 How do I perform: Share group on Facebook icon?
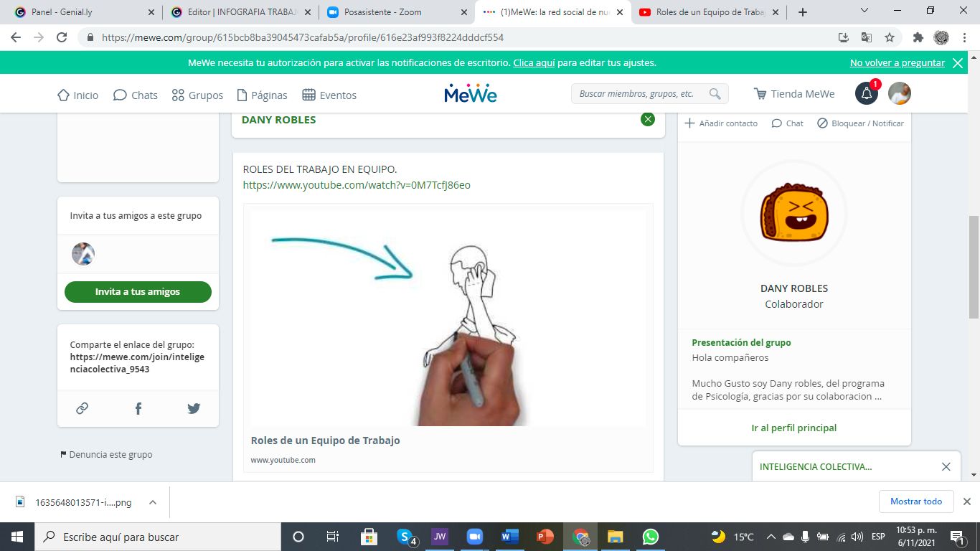point(138,408)
